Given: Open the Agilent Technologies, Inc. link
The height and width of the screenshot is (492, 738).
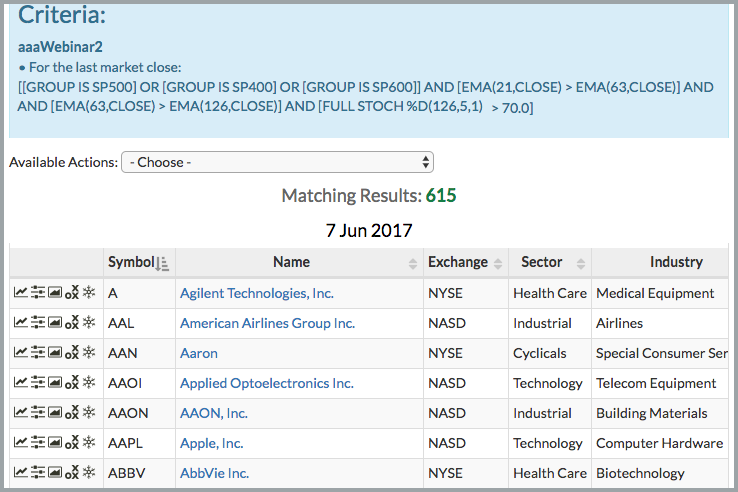Looking at the screenshot, I should (x=257, y=293).
